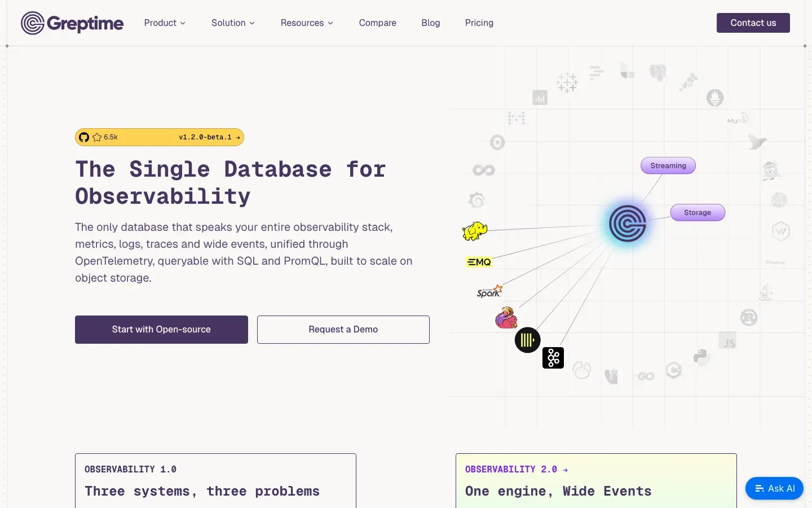
Task: Click the black Kafka logo
Action: click(553, 358)
